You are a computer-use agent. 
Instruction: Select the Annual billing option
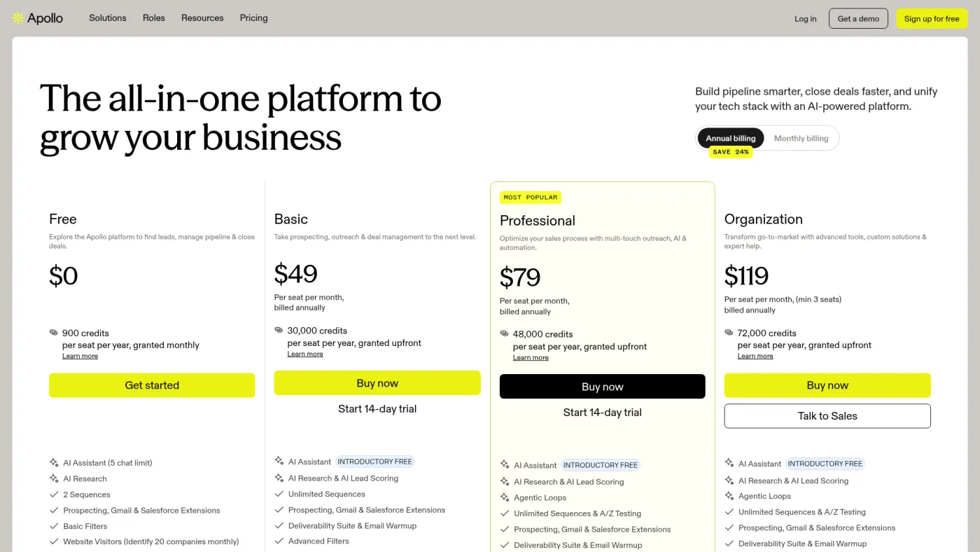[731, 138]
